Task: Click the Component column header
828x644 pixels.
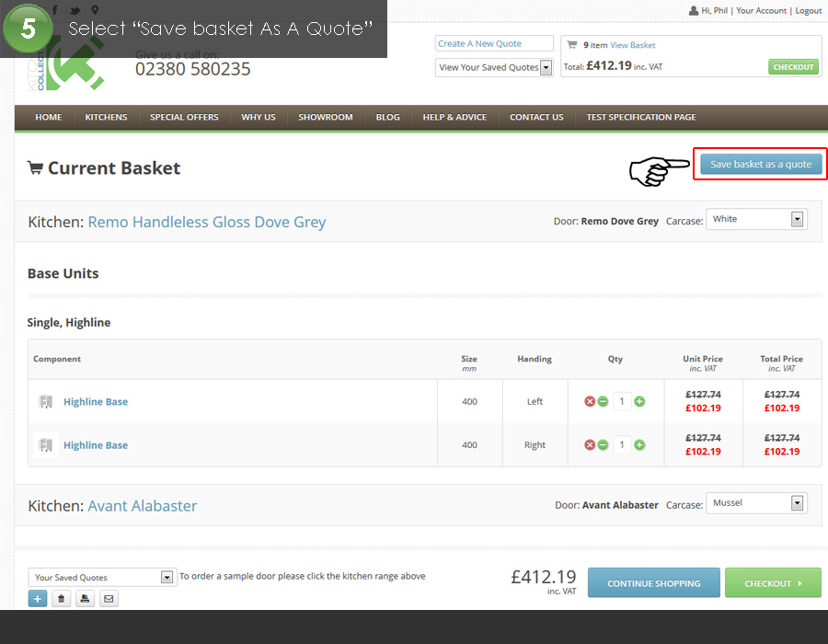Action: (x=57, y=359)
